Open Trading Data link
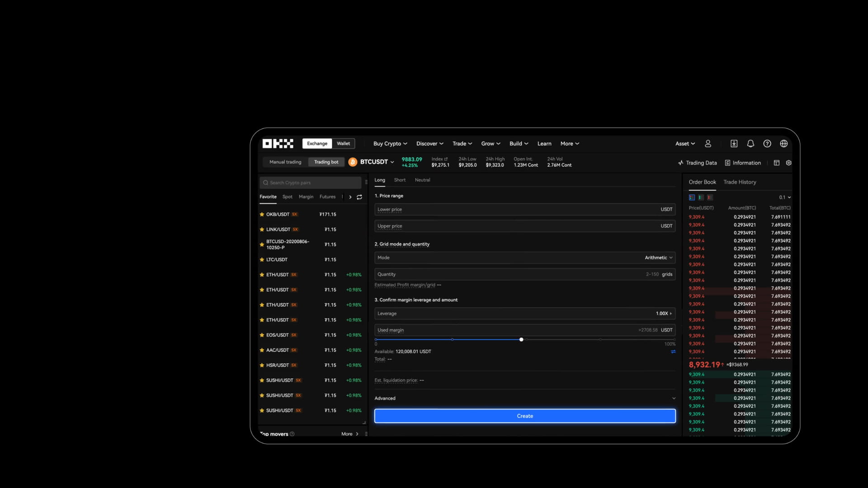This screenshot has height=488, width=868. 698,163
